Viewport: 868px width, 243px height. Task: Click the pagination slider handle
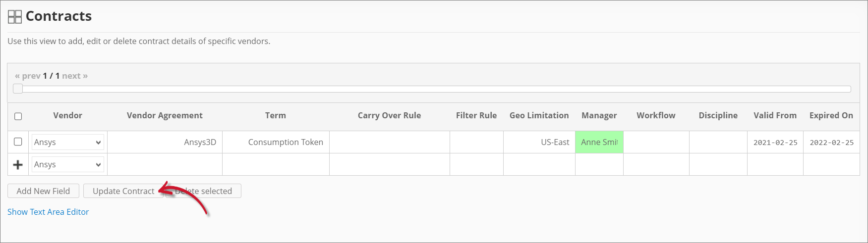pyautogui.click(x=18, y=89)
